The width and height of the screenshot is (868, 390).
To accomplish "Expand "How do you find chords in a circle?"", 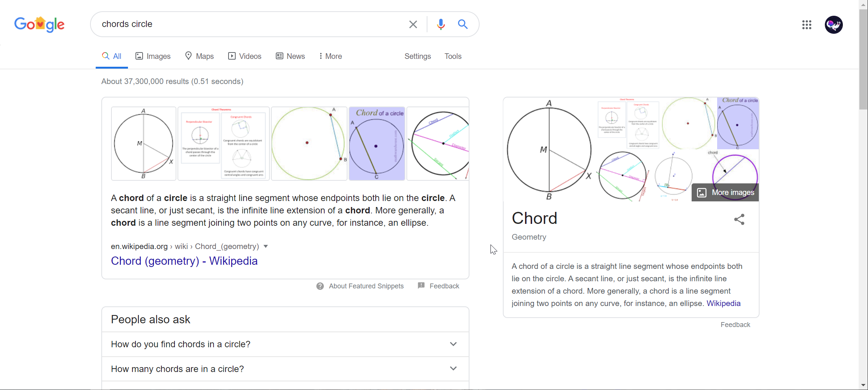I will click(x=453, y=344).
